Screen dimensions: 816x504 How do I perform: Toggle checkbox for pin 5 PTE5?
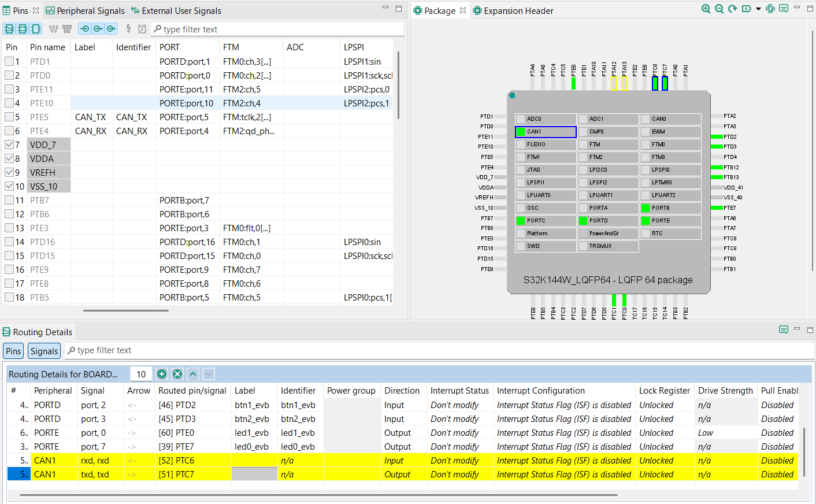(9, 117)
